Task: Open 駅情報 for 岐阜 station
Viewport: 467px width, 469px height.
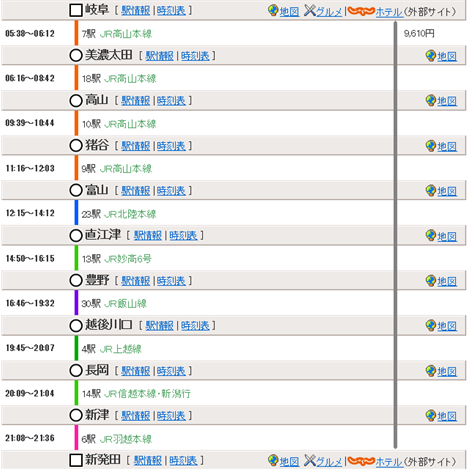Action: (136, 11)
